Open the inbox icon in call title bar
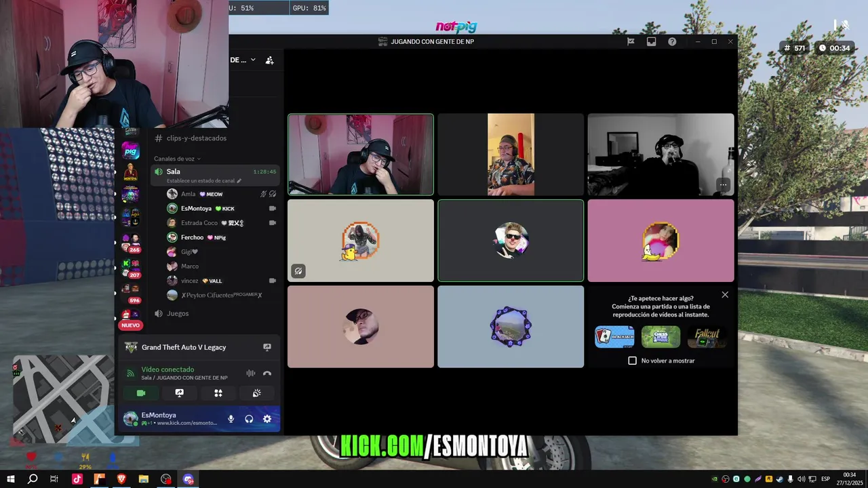Image resolution: width=868 pixels, height=488 pixels. [651, 41]
